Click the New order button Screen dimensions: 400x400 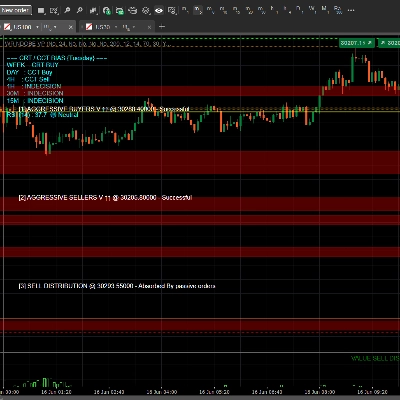(16, 10)
